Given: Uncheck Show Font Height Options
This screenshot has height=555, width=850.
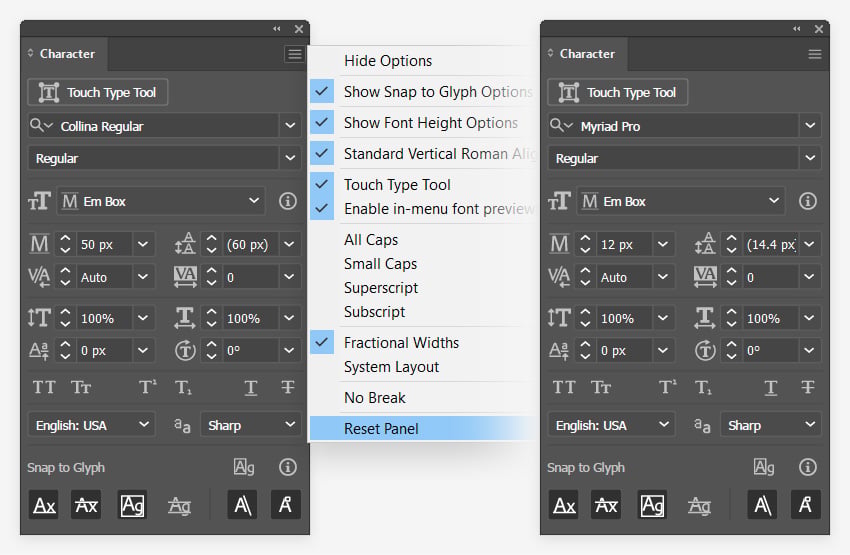Looking at the screenshot, I should (423, 122).
